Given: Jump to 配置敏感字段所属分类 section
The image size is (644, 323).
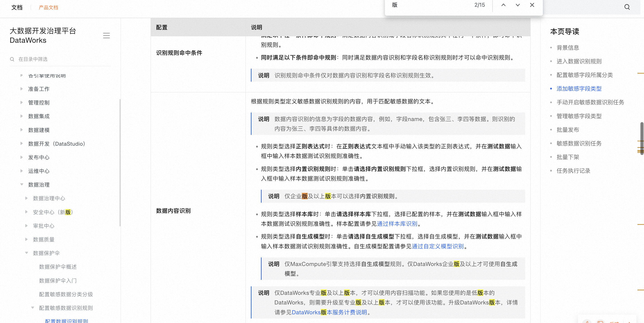Looking at the screenshot, I should click(x=584, y=75).
